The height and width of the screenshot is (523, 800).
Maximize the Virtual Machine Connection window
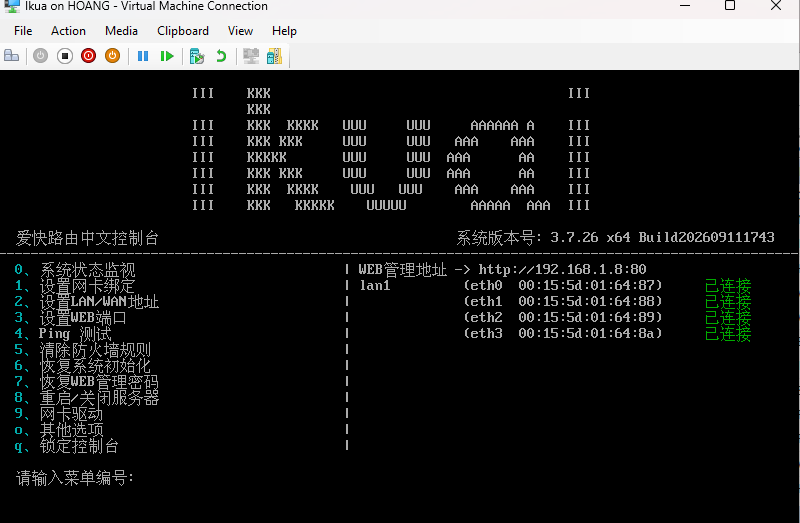coord(730,6)
